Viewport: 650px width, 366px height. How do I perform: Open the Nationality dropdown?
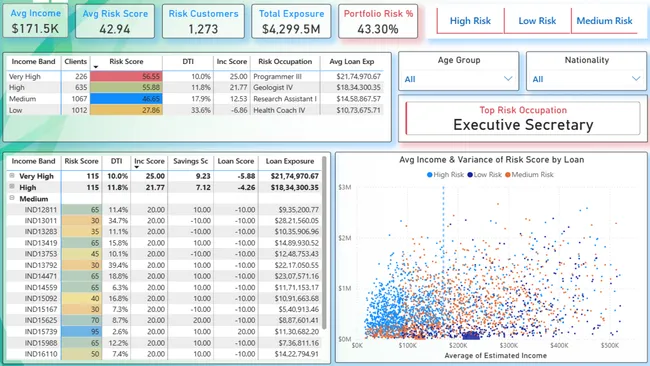click(x=586, y=79)
